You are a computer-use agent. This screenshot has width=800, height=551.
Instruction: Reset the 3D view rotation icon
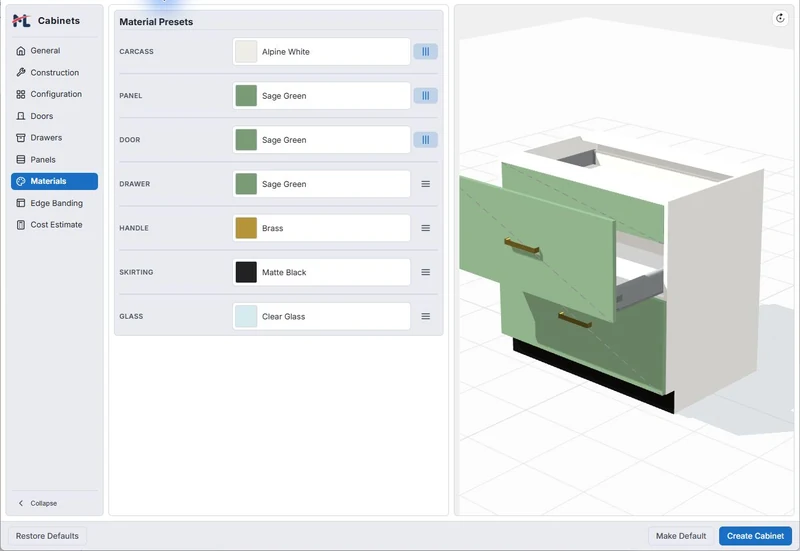pos(780,18)
